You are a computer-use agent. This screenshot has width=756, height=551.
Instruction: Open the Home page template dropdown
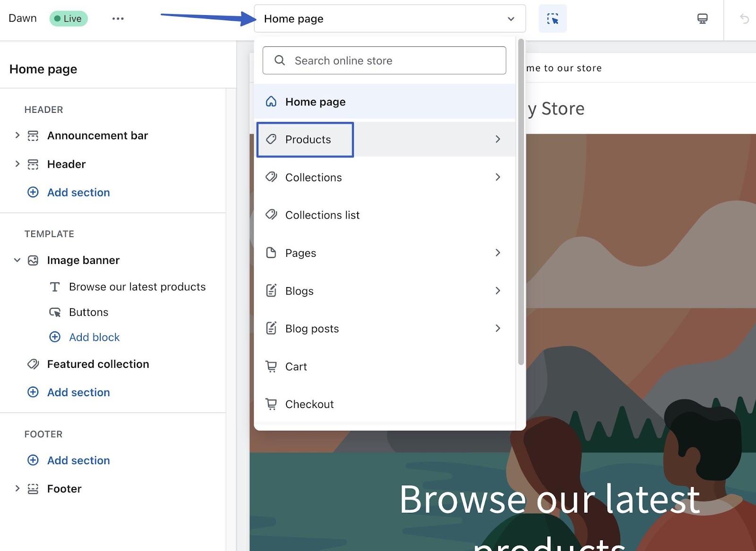pyautogui.click(x=389, y=19)
